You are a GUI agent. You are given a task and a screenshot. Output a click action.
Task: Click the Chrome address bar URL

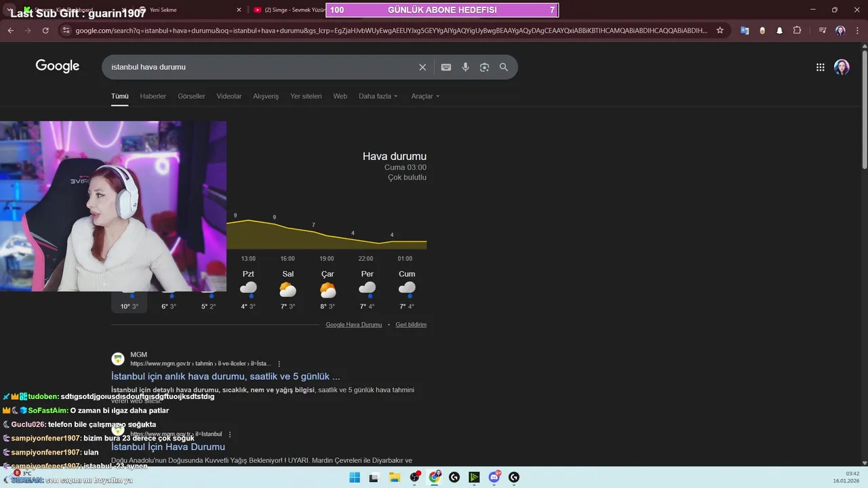(391, 30)
